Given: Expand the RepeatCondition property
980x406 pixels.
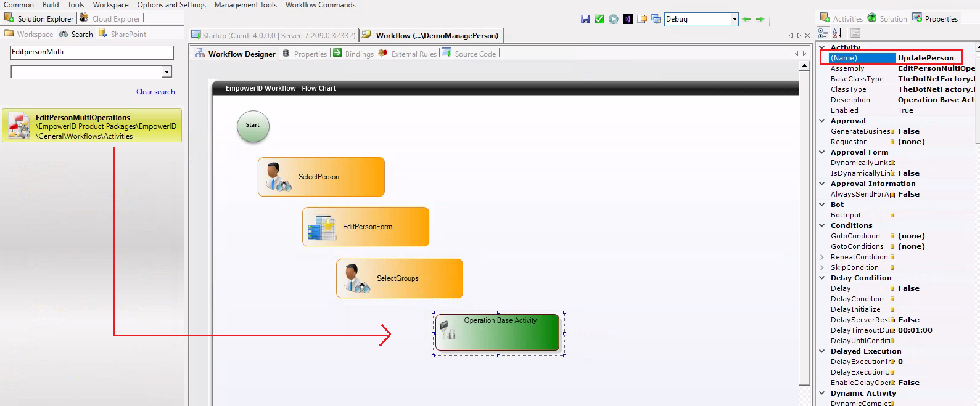Looking at the screenshot, I should [x=822, y=257].
